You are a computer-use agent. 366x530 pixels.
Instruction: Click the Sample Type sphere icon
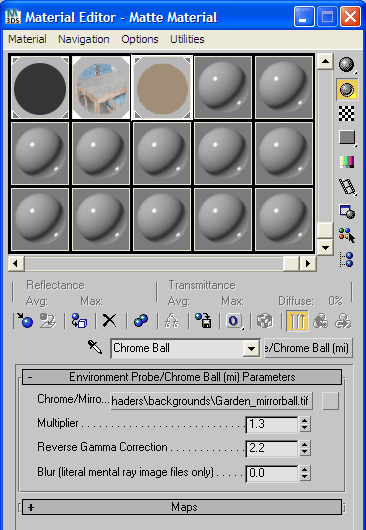coord(347,64)
